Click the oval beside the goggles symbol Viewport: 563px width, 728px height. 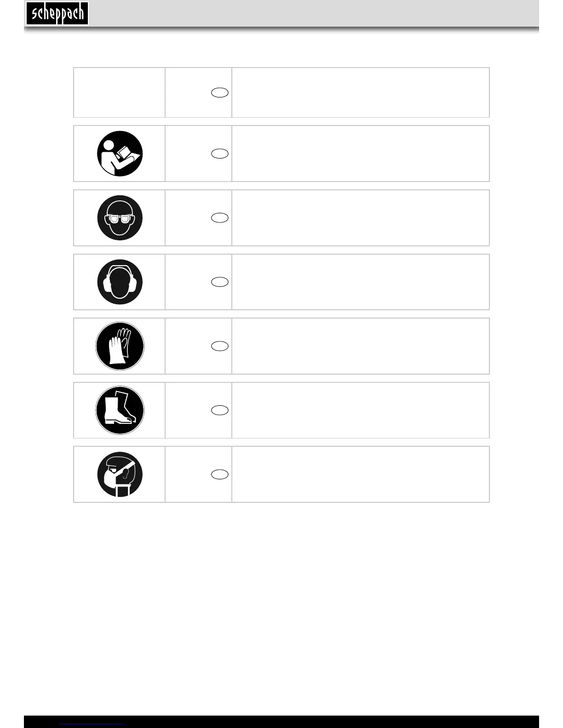(220, 218)
